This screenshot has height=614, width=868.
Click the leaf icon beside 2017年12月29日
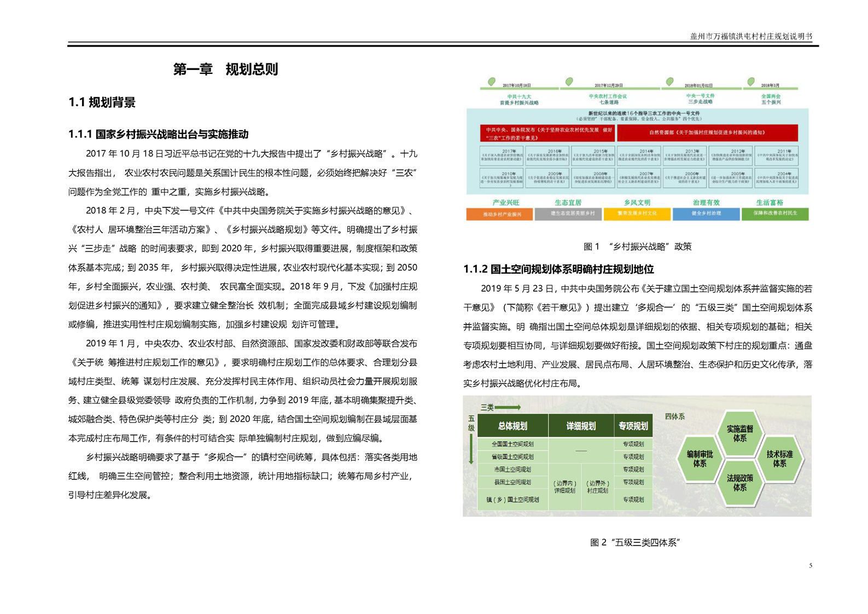(569, 81)
